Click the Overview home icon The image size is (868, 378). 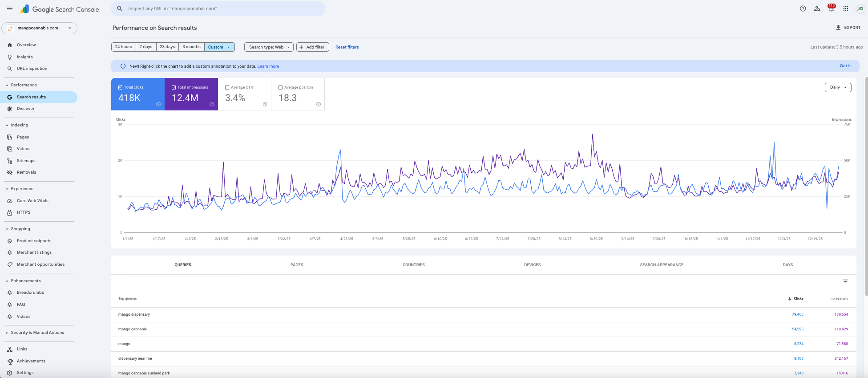coord(10,45)
